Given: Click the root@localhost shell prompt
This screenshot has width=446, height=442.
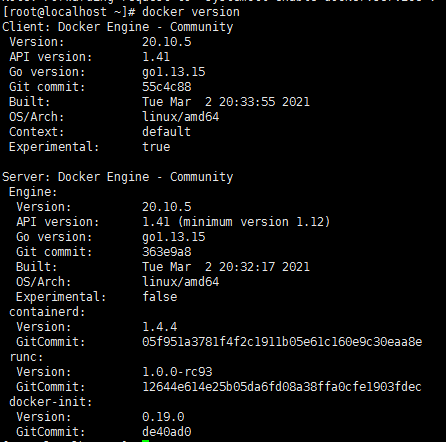Looking at the screenshot, I should point(69,12).
